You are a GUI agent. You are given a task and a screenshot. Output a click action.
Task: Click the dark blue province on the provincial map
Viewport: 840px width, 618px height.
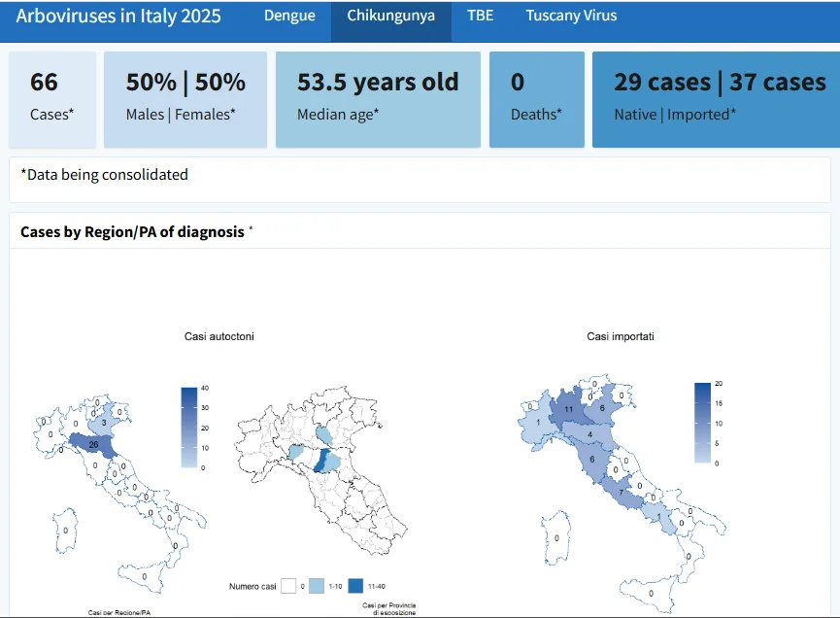point(320,461)
